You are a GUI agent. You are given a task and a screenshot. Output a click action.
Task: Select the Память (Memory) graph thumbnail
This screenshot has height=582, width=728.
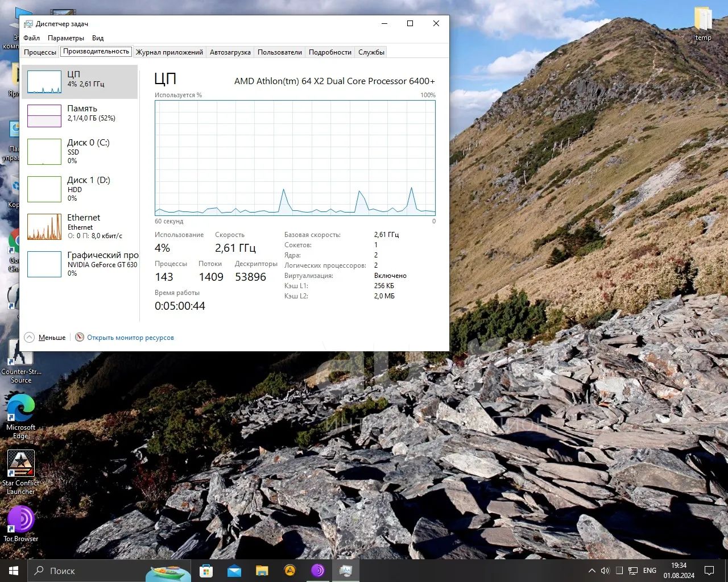click(44, 116)
